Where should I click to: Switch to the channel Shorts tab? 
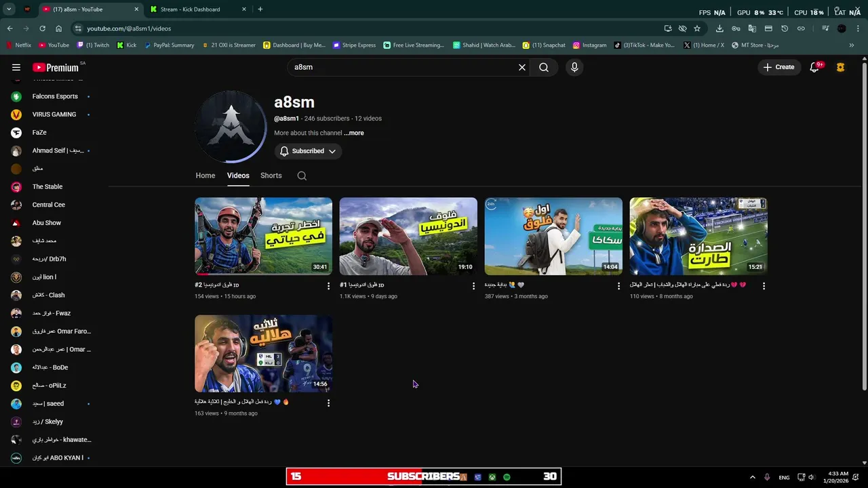[x=271, y=176]
